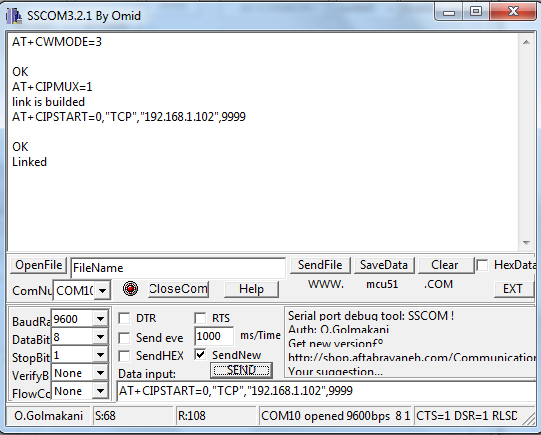The height and width of the screenshot is (435, 541).
Task: Click the SEND button
Action: click(x=241, y=370)
